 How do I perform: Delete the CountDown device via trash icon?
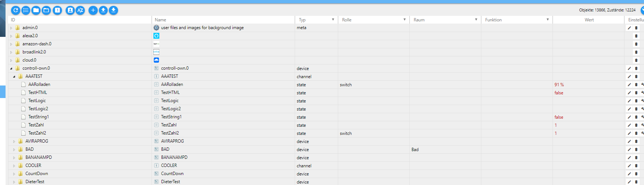[x=636, y=174]
